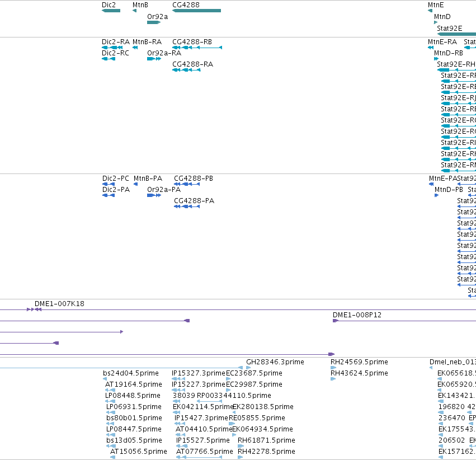Select the MtnB gene label
The width and height of the screenshot is (476, 460).
pos(140,5)
